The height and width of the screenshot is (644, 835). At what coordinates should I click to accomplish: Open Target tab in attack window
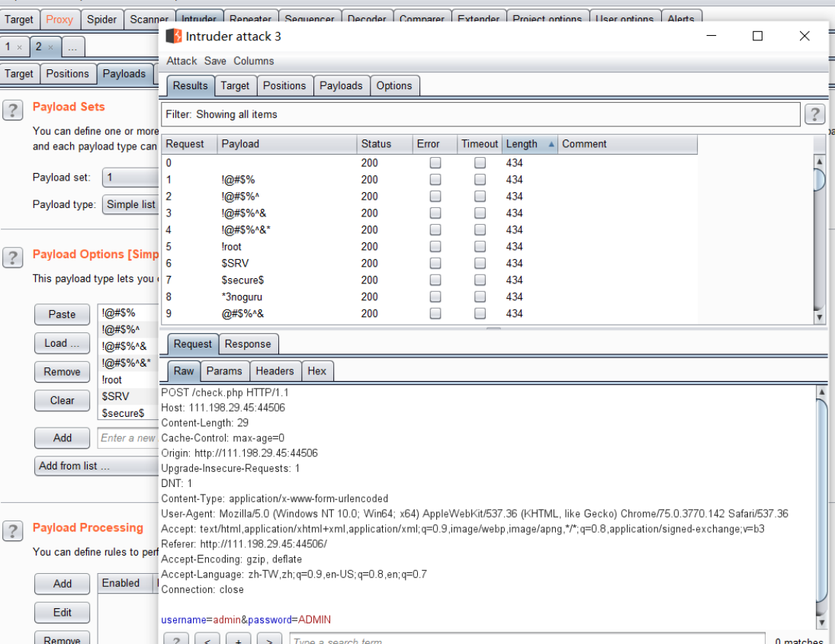click(x=235, y=85)
